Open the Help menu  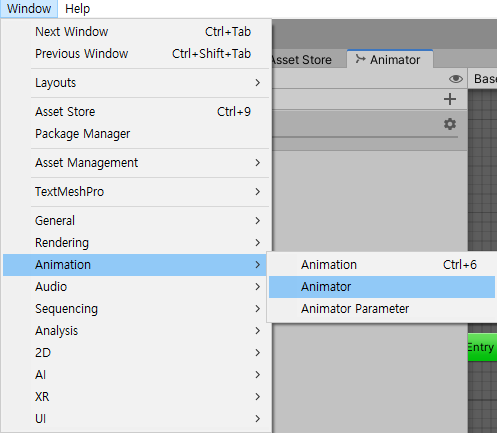click(x=77, y=9)
